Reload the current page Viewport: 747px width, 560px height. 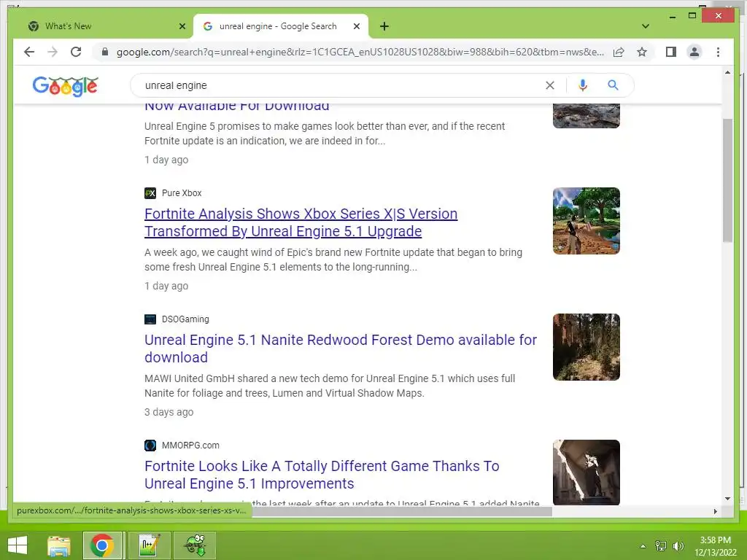[x=76, y=52]
